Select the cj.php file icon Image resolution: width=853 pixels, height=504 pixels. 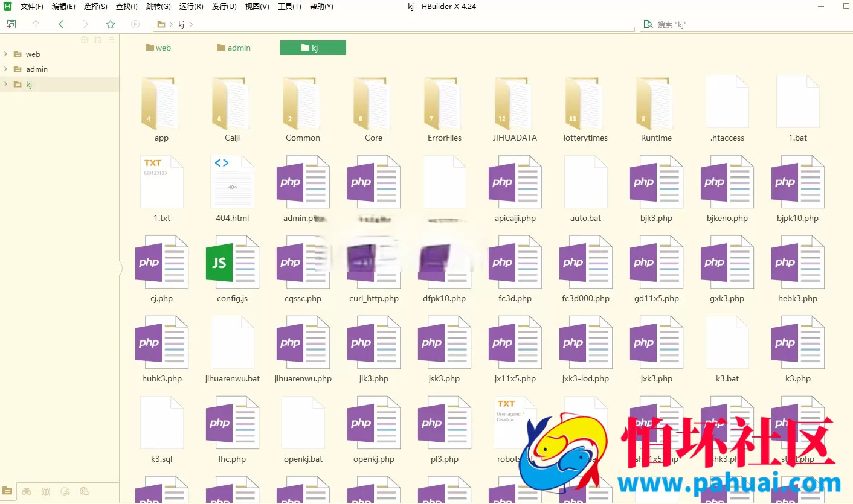161,262
